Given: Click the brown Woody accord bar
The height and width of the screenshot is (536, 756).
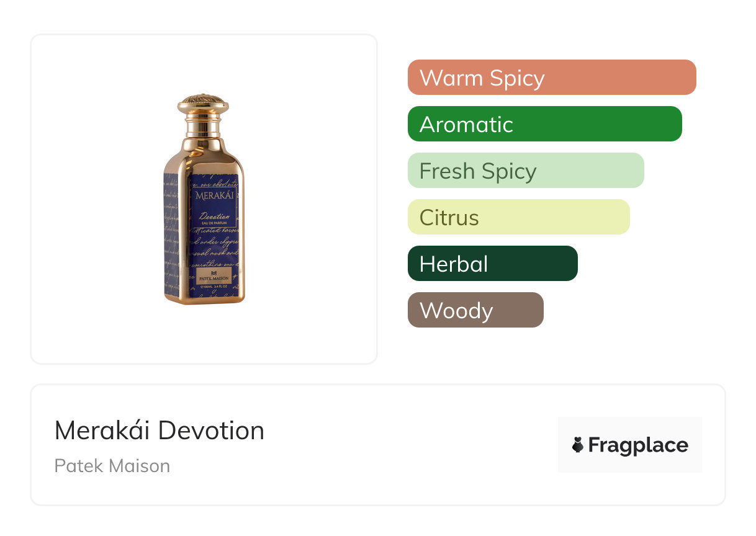Looking at the screenshot, I should click(475, 310).
